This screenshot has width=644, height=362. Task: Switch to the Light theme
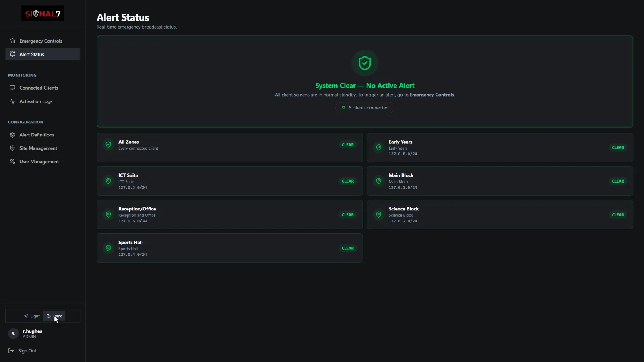(x=32, y=316)
